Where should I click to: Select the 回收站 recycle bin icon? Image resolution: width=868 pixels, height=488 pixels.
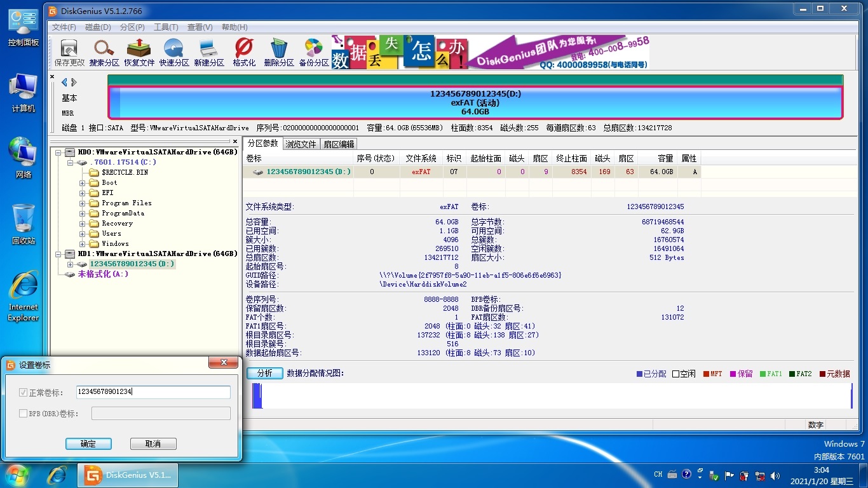[x=24, y=224]
